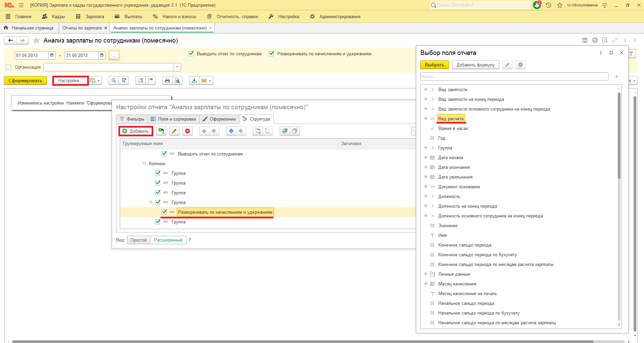644x343 pixels.
Task: Click the red delete icon in structure toolbar
Action: tap(187, 131)
